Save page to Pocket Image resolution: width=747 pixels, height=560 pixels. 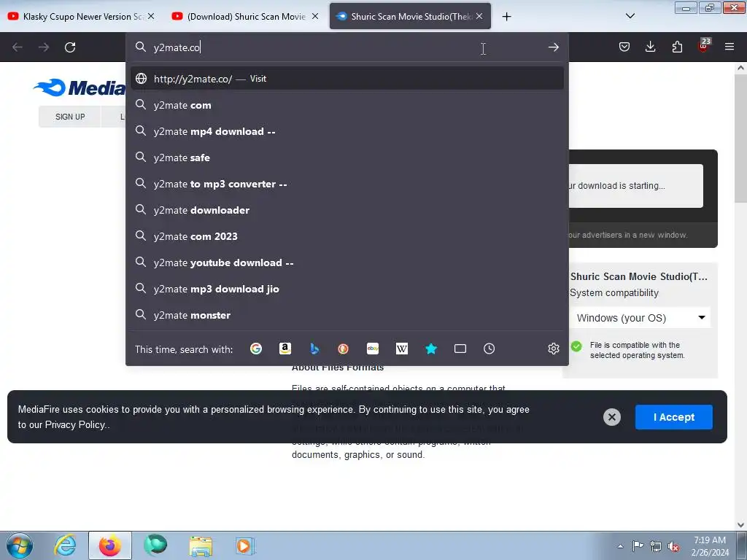pyautogui.click(x=624, y=47)
